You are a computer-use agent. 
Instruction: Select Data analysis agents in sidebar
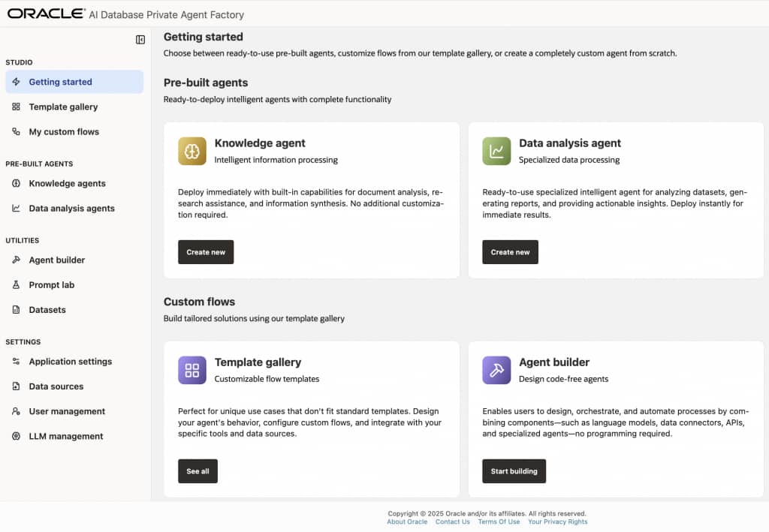click(x=71, y=209)
